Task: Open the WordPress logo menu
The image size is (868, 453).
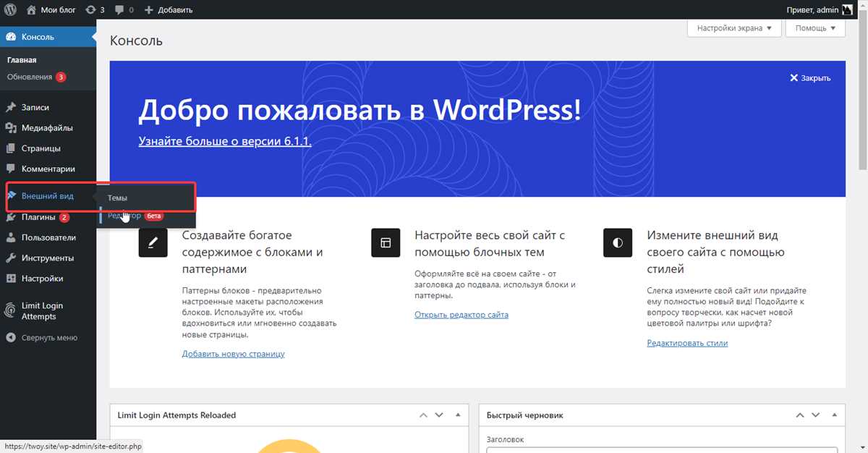Action: (11, 10)
